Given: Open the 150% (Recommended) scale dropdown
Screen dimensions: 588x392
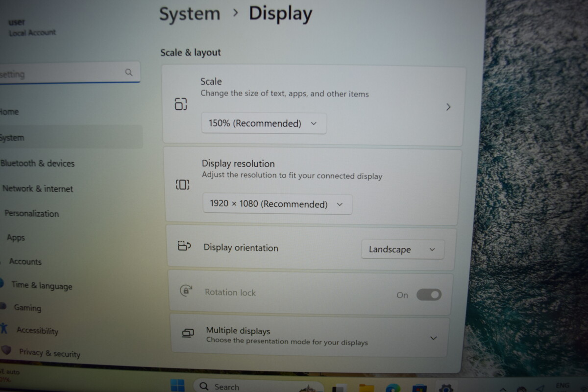Looking at the screenshot, I should (264, 123).
